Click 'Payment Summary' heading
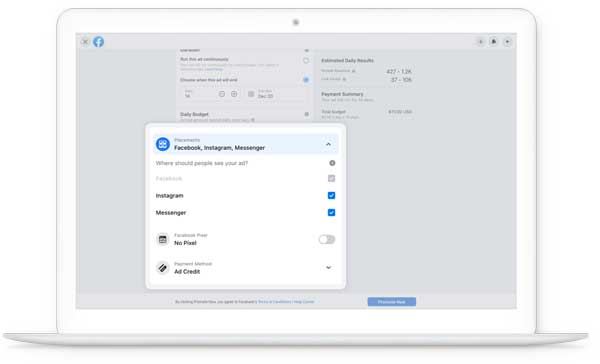The width and height of the screenshot is (600, 364). (342, 94)
